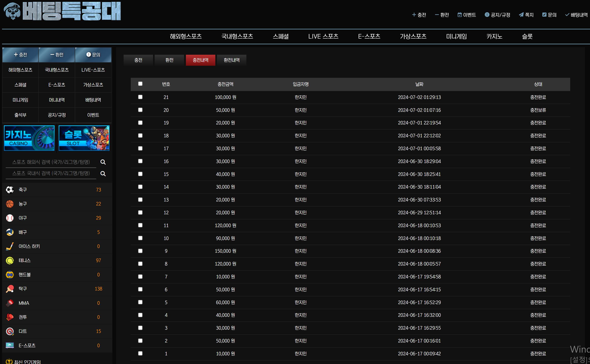Click the 슬롯 SLOT banner thumbnail
Viewport: 590px width, 364px height.
(x=84, y=138)
